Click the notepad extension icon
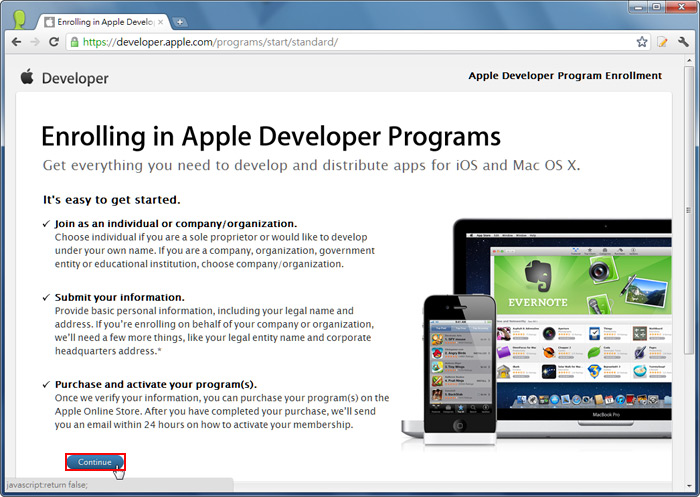 tap(662, 42)
